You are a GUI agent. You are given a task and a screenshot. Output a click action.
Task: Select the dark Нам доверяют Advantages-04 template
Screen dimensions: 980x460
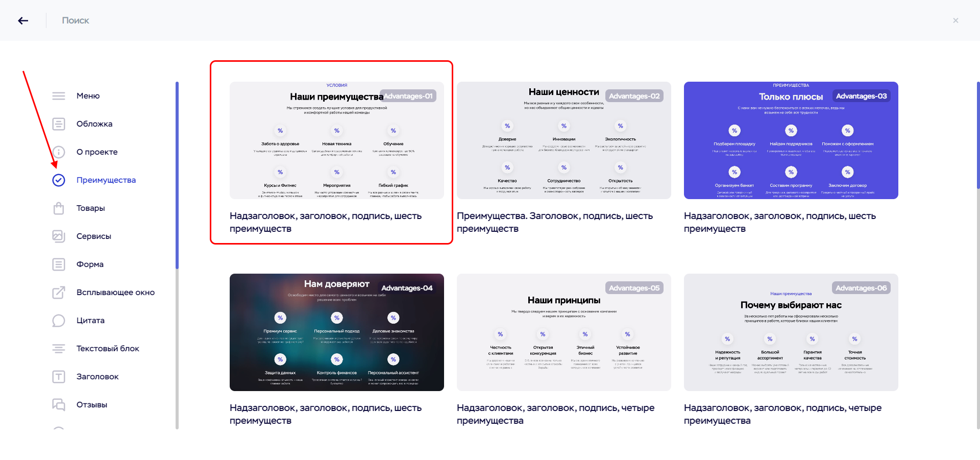click(337, 332)
